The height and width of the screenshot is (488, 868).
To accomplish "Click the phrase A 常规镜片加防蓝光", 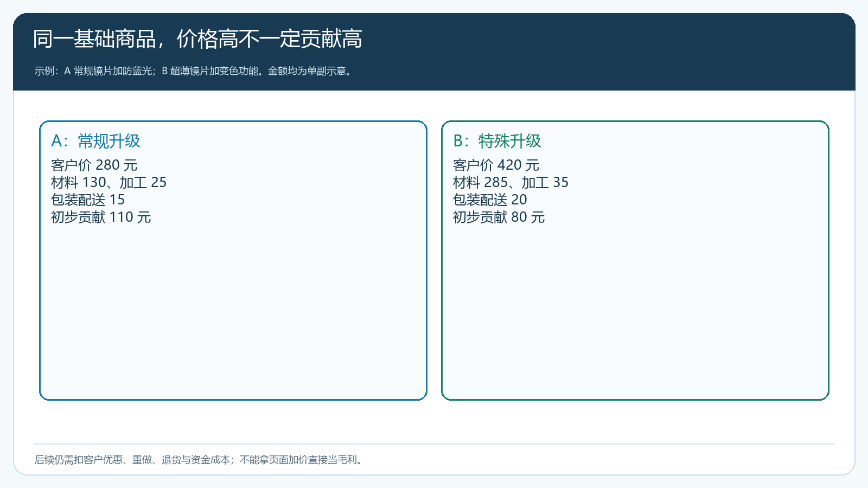I will click(108, 71).
